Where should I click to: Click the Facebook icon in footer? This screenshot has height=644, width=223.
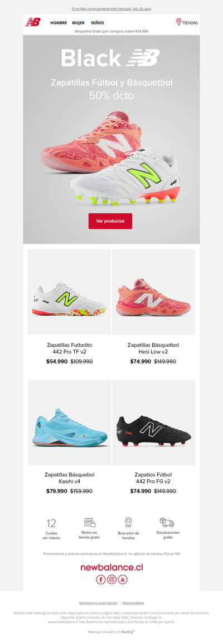101,579
